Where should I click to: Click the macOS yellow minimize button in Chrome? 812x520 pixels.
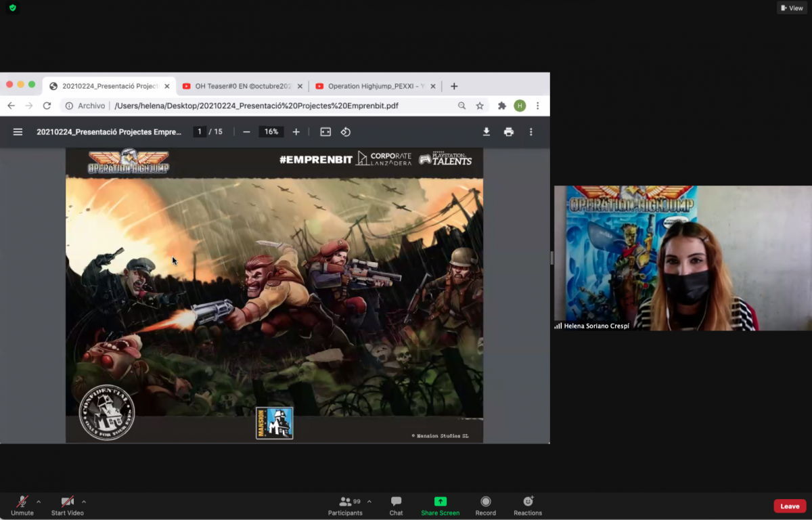click(x=21, y=85)
